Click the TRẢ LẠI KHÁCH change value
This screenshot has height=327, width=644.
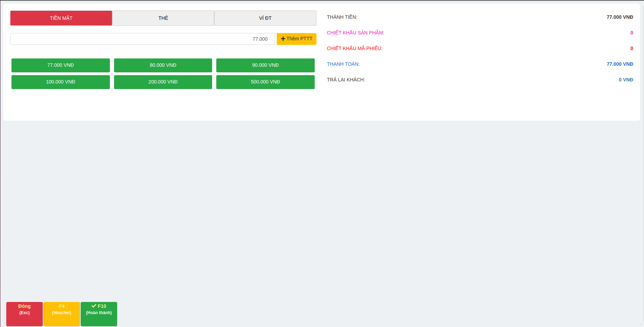click(626, 80)
